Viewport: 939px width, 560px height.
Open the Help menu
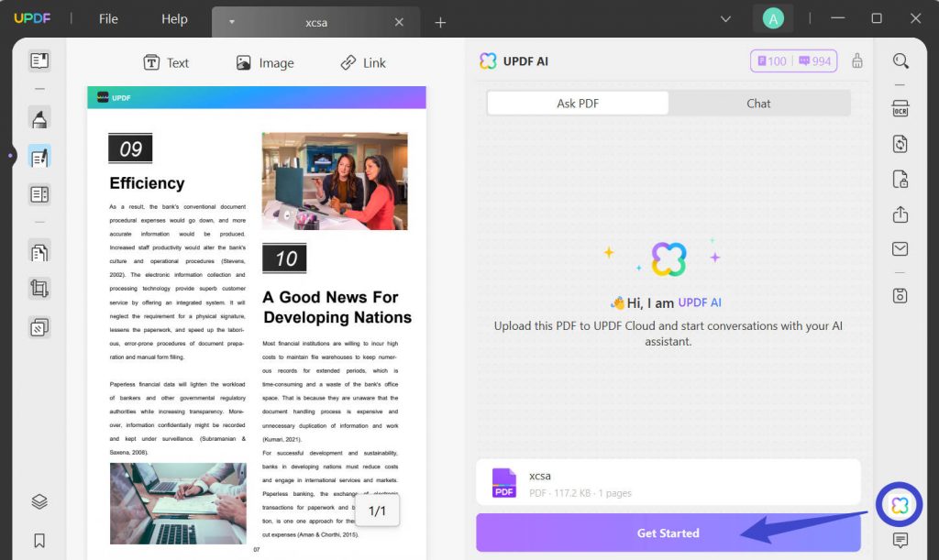173,18
